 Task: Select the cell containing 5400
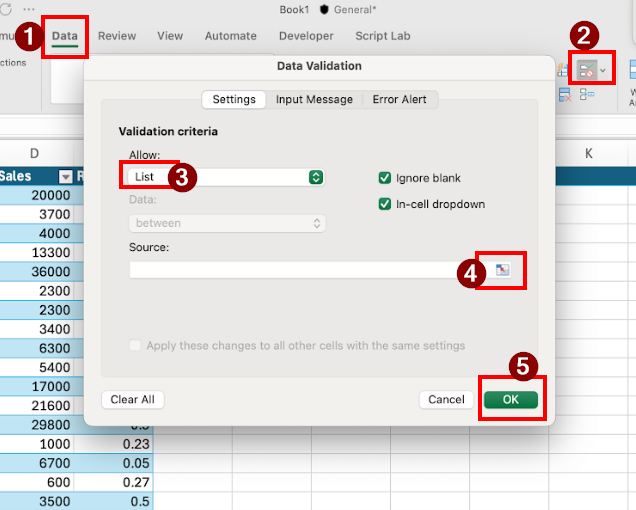pos(37,367)
